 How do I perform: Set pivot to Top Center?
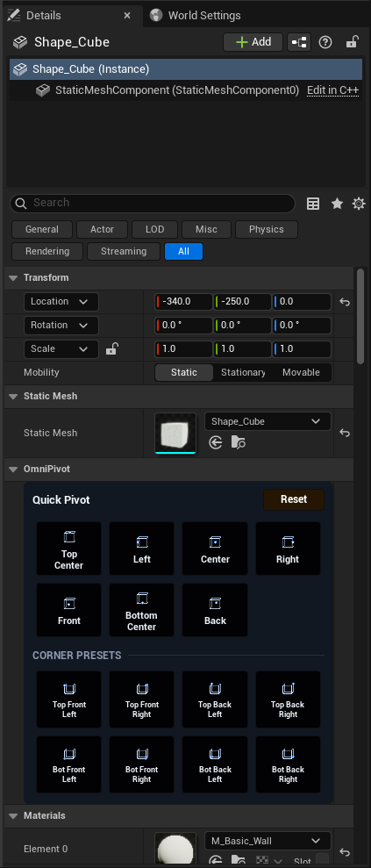point(69,549)
